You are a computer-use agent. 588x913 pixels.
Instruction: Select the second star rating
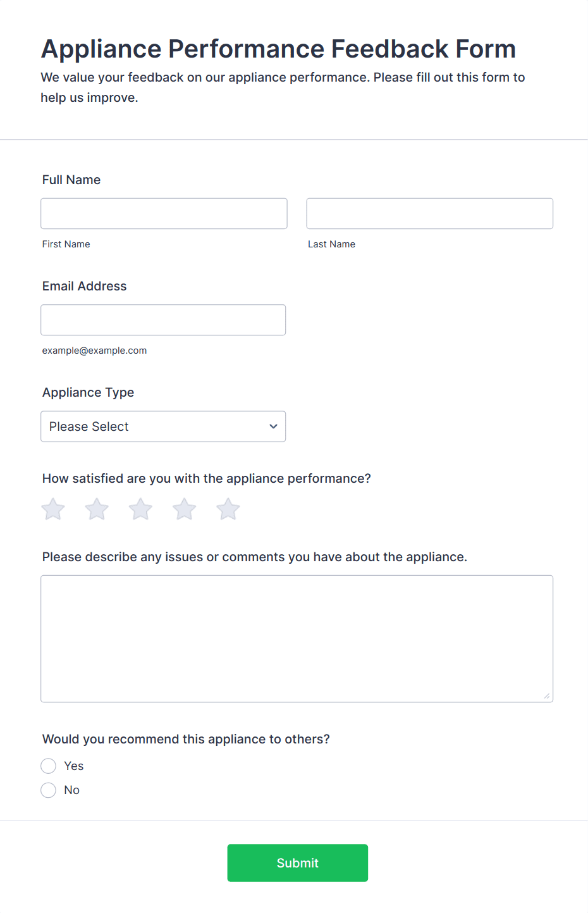tap(97, 509)
